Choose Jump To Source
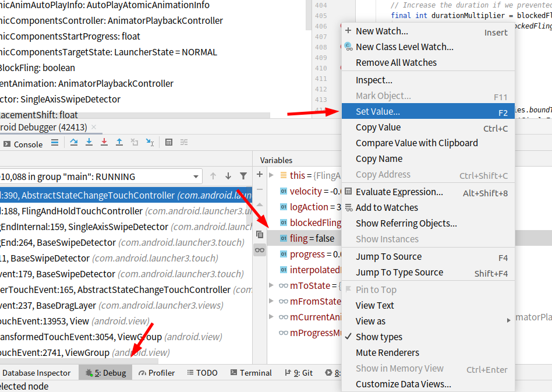This screenshot has width=552, height=392. click(x=428, y=256)
